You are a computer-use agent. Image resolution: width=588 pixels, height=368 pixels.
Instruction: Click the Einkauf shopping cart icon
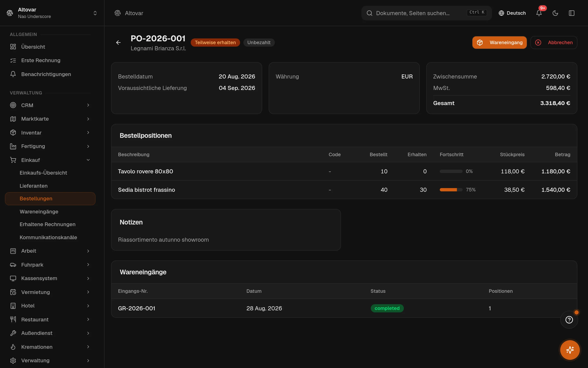coord(13,160)
